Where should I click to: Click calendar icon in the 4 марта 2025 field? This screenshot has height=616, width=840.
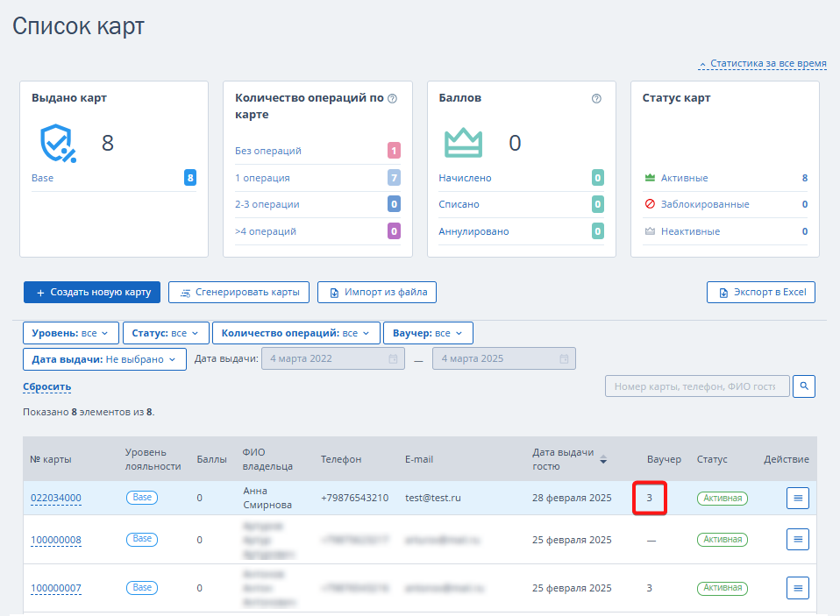[x=564, y=358]
